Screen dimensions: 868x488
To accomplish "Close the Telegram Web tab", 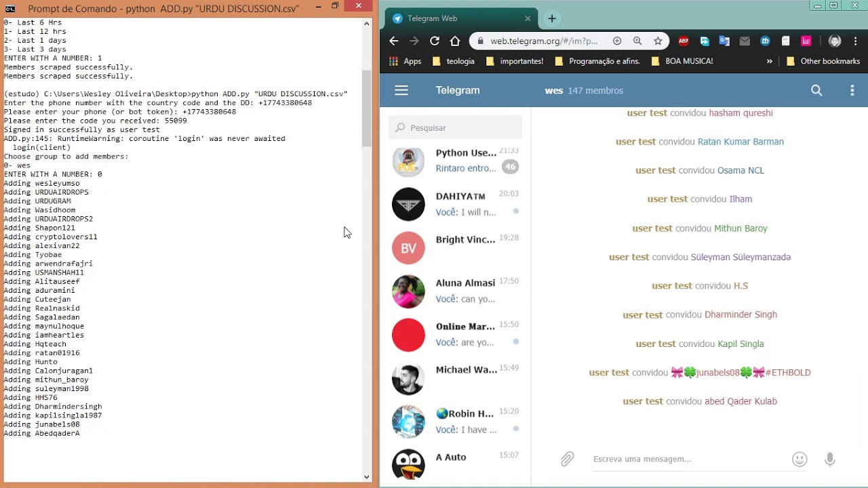I will (x=528, y=18).
